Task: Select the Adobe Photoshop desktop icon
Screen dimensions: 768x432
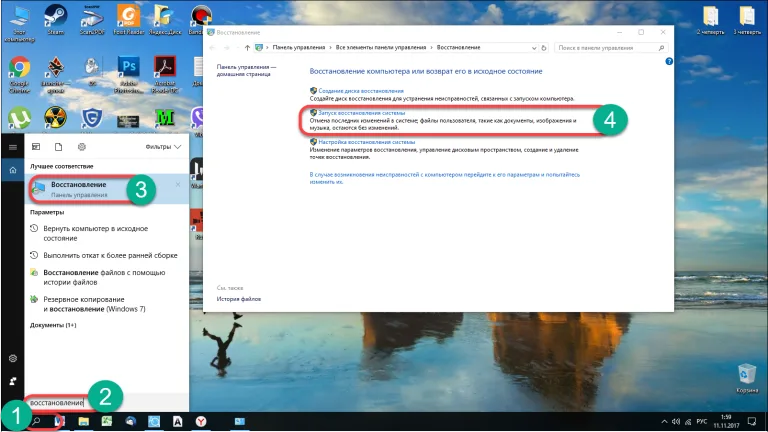Action: pos(128,74)
